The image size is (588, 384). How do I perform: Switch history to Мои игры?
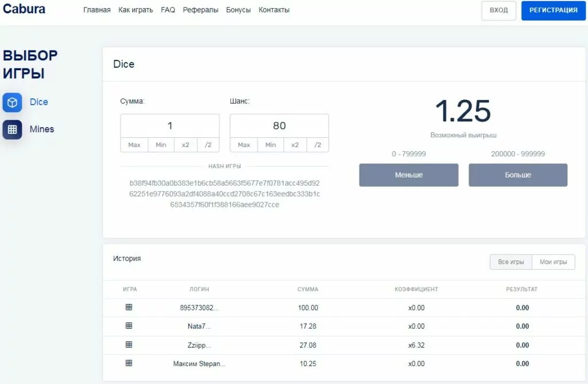pyautogui.click(x=553, y=262)
